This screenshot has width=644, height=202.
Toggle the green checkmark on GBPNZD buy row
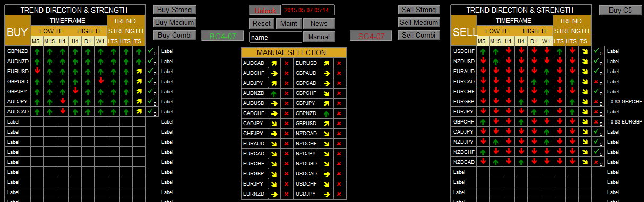point(151,51)
